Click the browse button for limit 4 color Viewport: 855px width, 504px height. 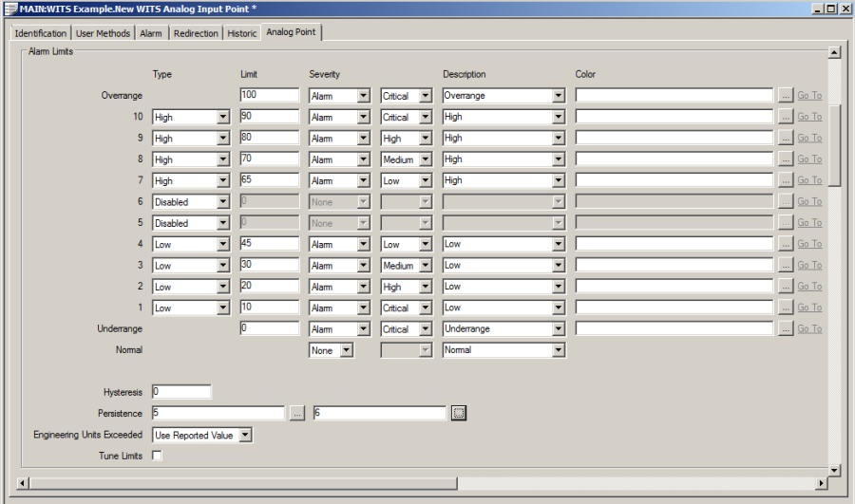[785, 244]
